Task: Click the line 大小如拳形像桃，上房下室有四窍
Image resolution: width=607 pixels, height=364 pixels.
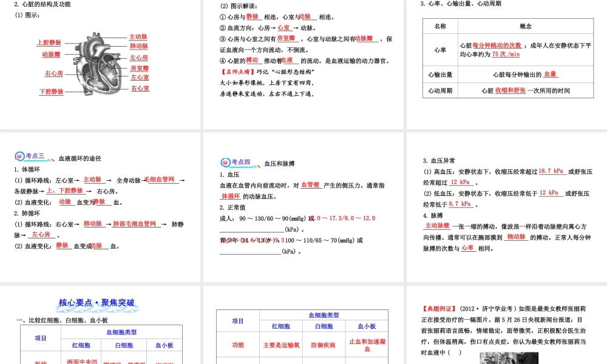Action: click(x=266, y=83)
